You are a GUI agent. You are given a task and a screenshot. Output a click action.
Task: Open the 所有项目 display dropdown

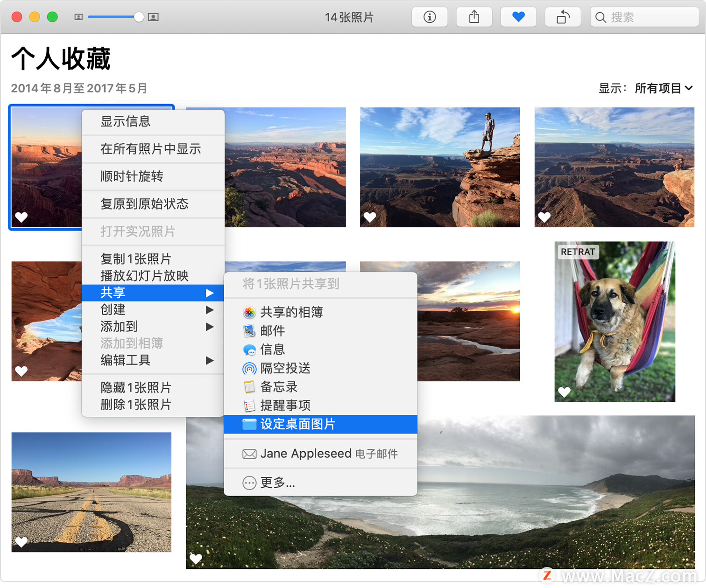point(663,88)
